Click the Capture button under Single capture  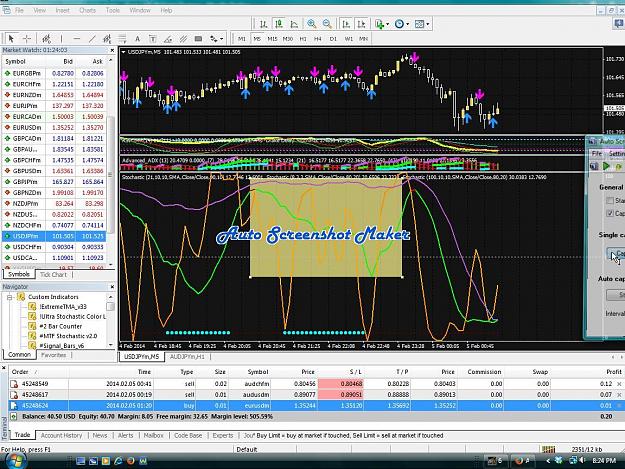pyautogui.click(x=615, y=254)
